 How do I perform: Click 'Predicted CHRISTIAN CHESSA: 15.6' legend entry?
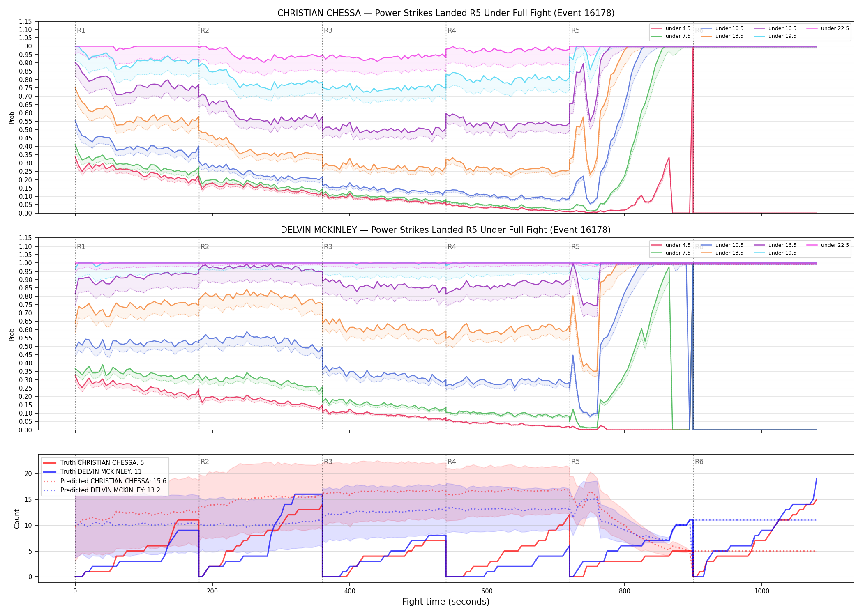(x=105, y=481)
